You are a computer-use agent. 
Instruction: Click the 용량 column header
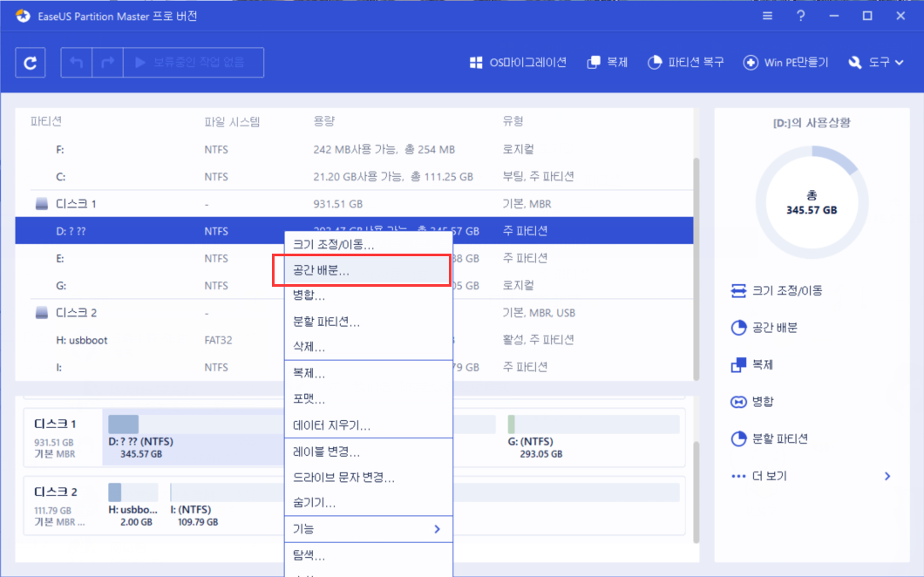coord(324,121)
